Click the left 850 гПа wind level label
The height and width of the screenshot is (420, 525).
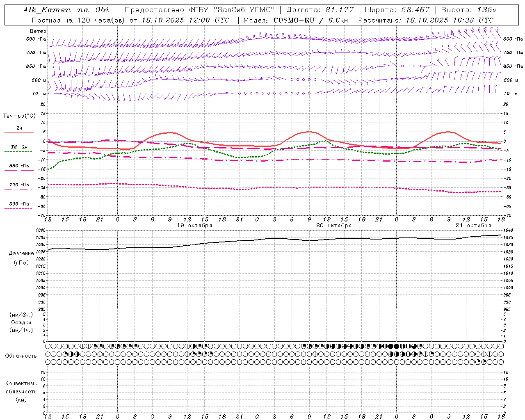(x=36, y=66)
